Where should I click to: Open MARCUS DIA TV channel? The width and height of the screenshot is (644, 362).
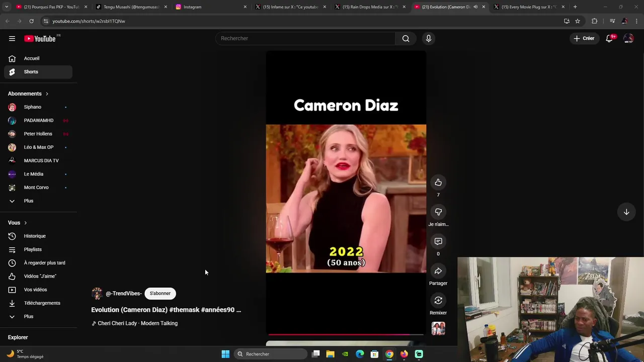(x=38, y=161)
